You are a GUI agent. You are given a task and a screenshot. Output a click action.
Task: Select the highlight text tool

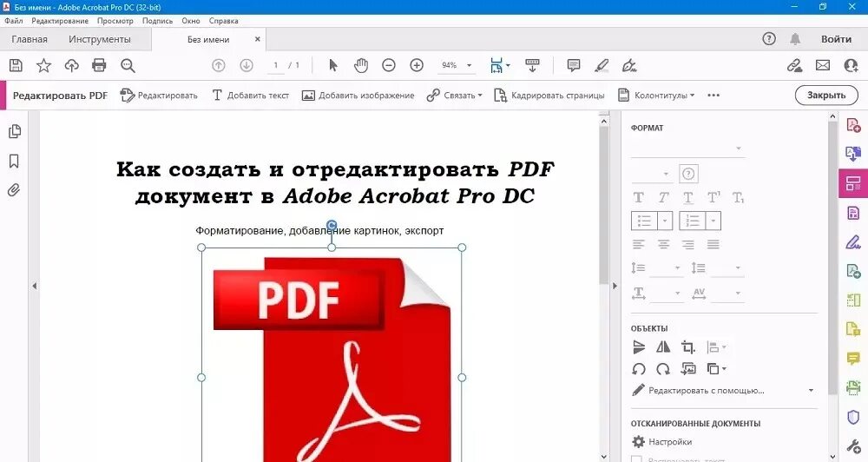602,65
